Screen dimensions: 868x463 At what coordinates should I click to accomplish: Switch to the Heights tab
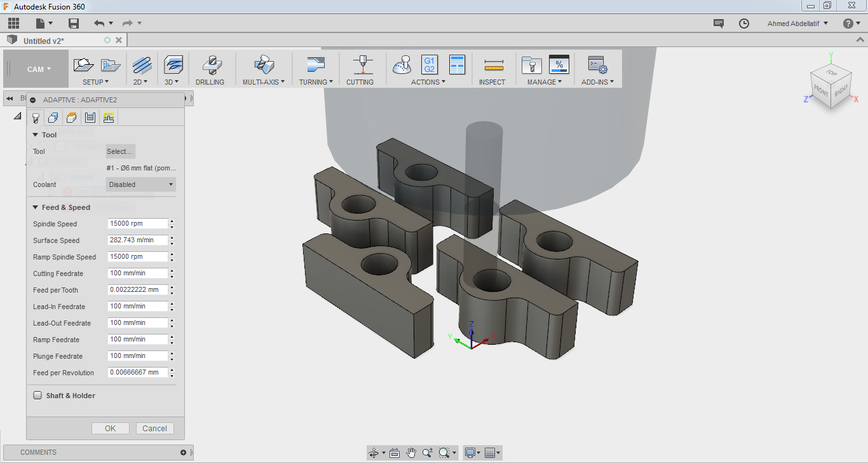coord(72,118)
